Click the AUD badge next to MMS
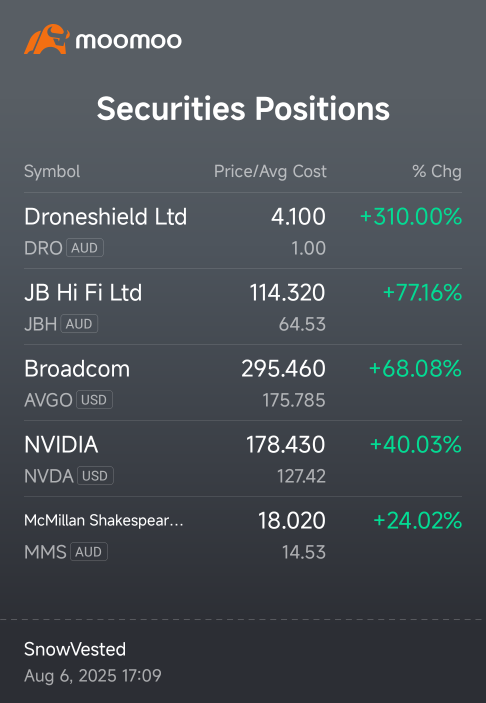This screenshot has height=703, width=486. pyautogui.click(x=89, y=551)
